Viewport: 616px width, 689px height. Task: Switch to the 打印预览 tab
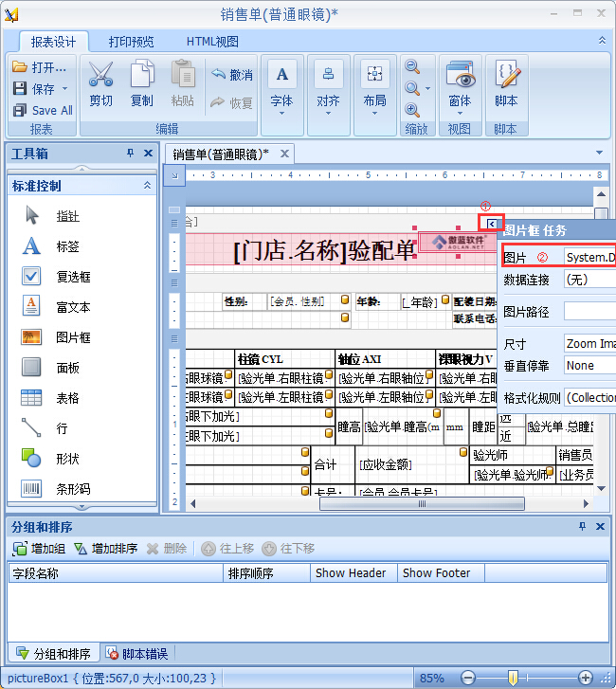pyautogui.click(x=131, y=42)
